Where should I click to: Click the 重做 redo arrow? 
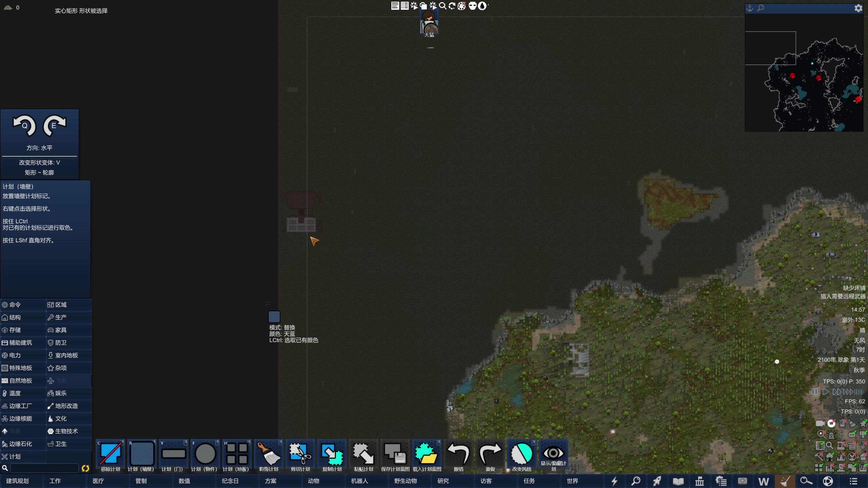coord(490,456)
